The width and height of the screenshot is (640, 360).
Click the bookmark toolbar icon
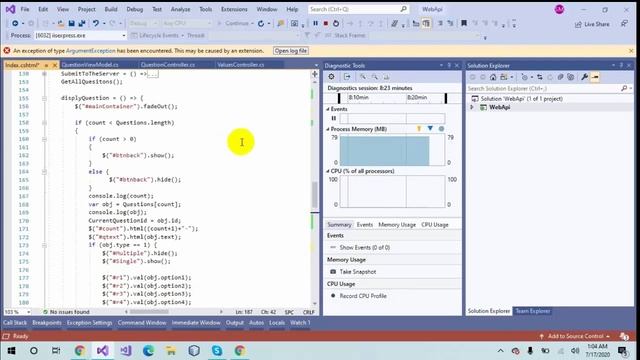464,24
